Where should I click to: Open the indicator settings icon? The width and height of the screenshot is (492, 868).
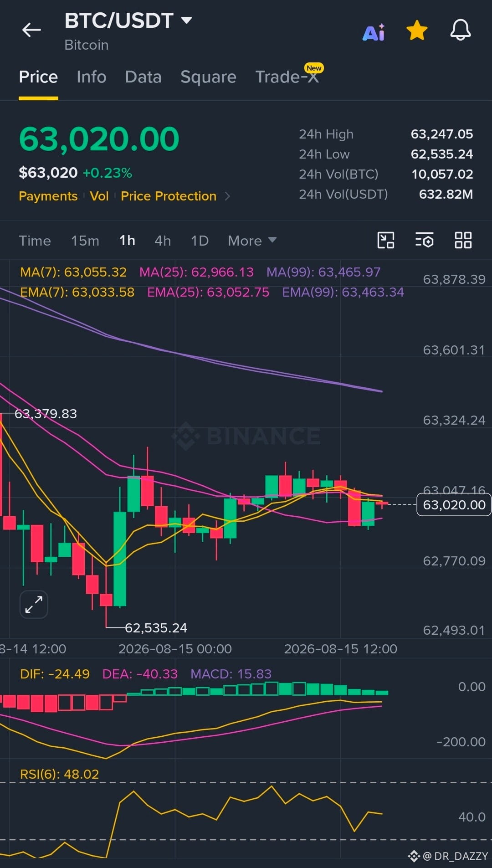[424, 240]
